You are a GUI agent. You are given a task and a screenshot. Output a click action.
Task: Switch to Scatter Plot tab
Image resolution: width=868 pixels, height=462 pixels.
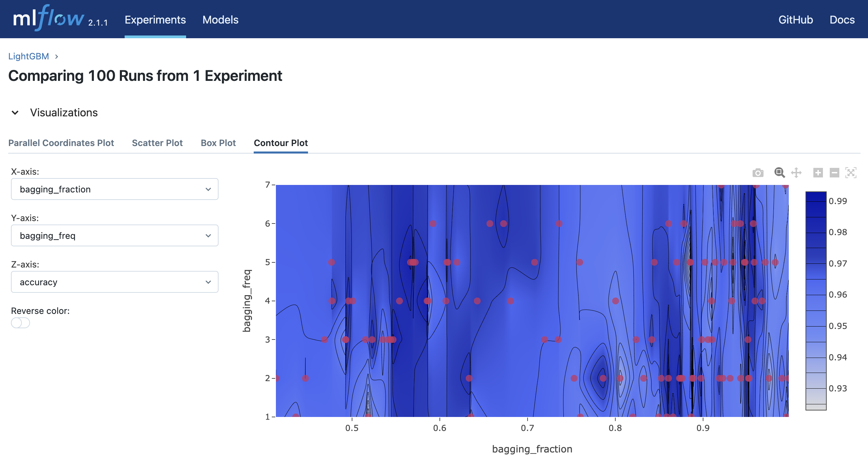157,143
